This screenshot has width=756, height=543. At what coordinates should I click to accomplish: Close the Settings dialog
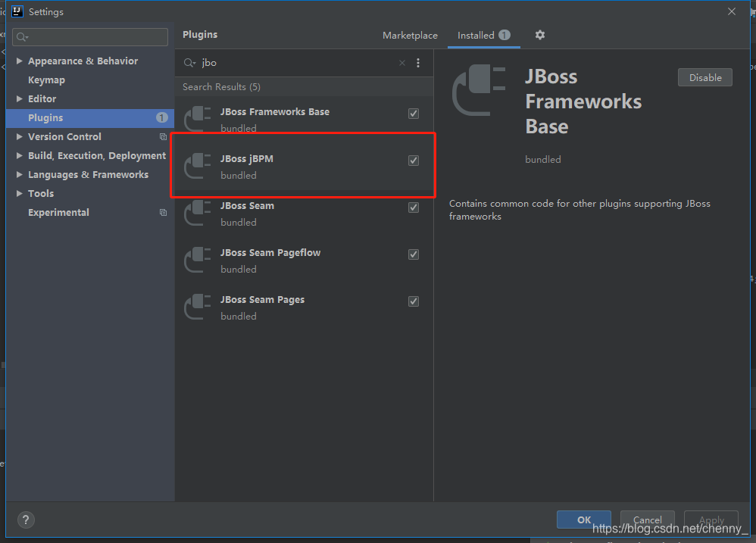732,11
